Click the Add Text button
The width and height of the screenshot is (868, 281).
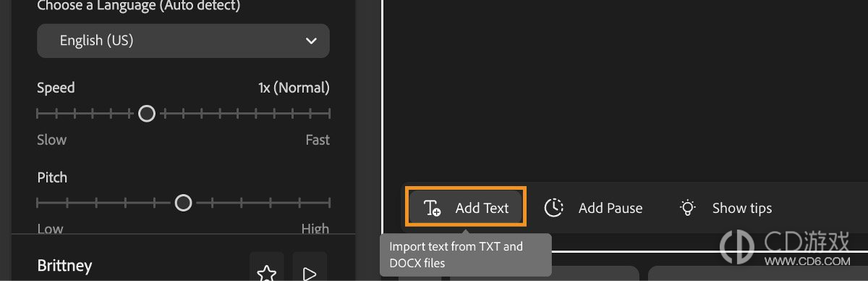tap(466, 208)
